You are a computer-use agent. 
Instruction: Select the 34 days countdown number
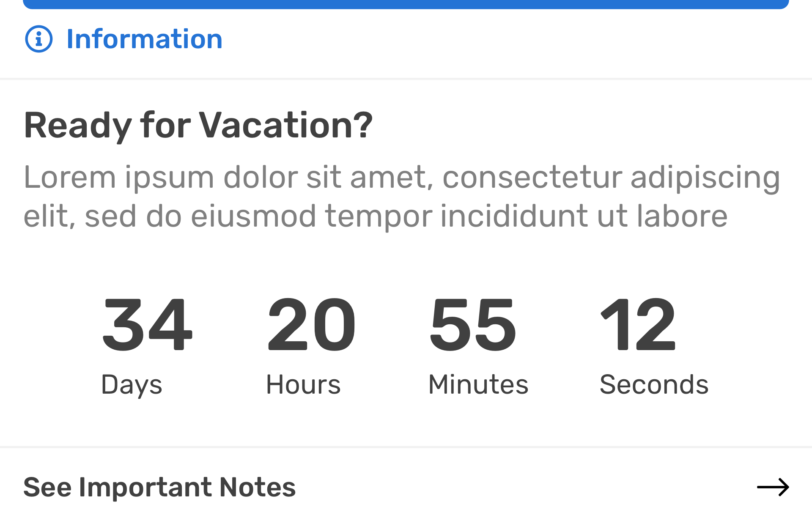click(x=147, y=325)
